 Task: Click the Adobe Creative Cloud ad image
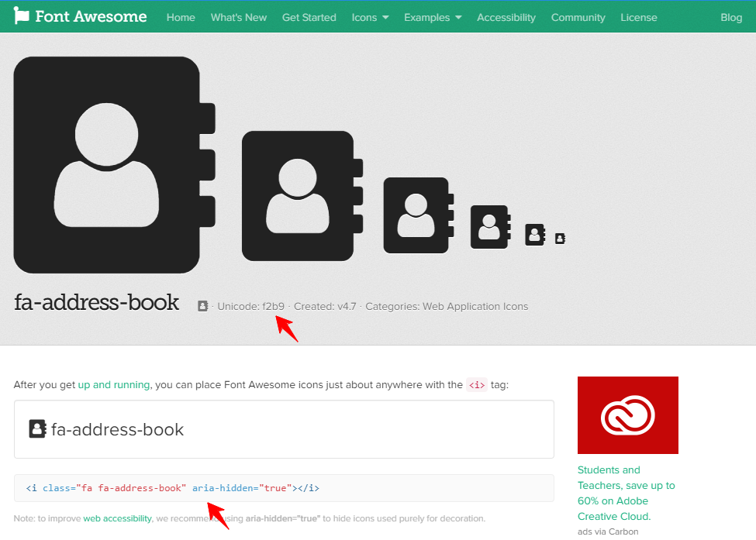(628, 414)
